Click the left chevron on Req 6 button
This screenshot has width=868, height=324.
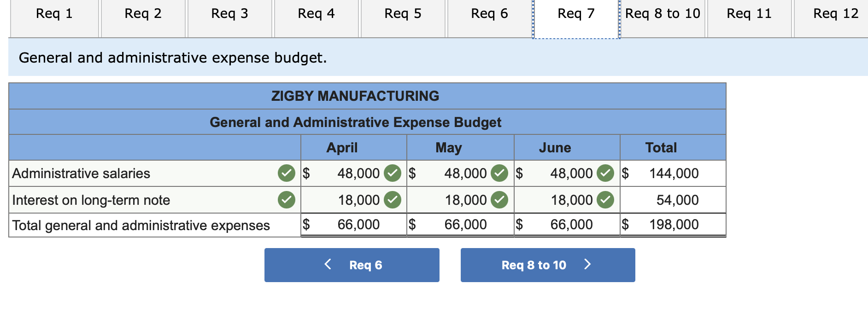point(328,265)
